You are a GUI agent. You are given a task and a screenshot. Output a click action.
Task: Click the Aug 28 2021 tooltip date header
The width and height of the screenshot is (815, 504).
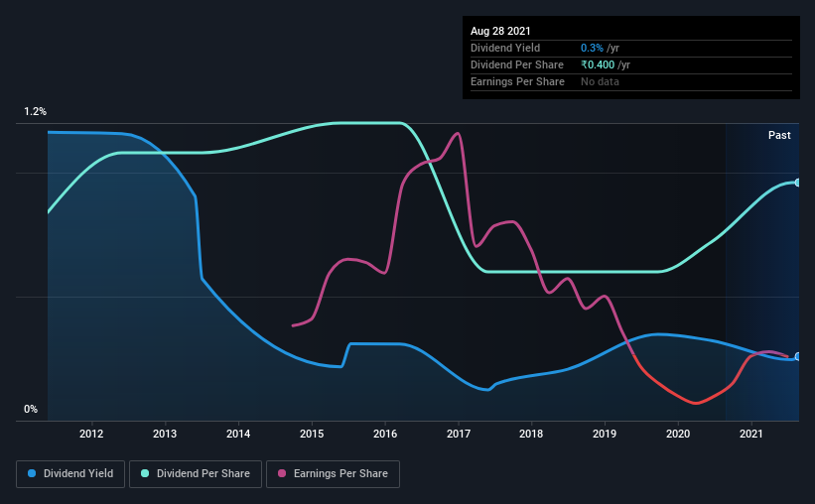pos(500,31)
